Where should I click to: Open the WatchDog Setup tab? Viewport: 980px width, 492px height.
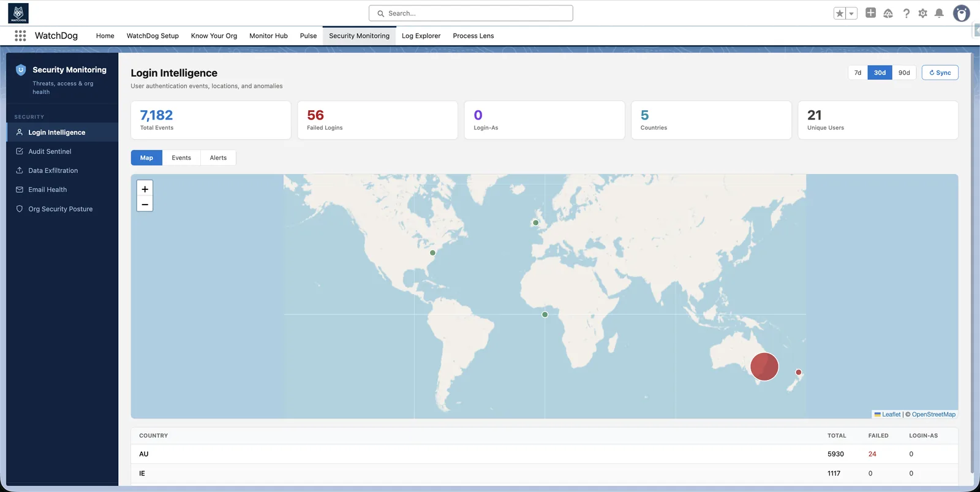tap(153, 36)
